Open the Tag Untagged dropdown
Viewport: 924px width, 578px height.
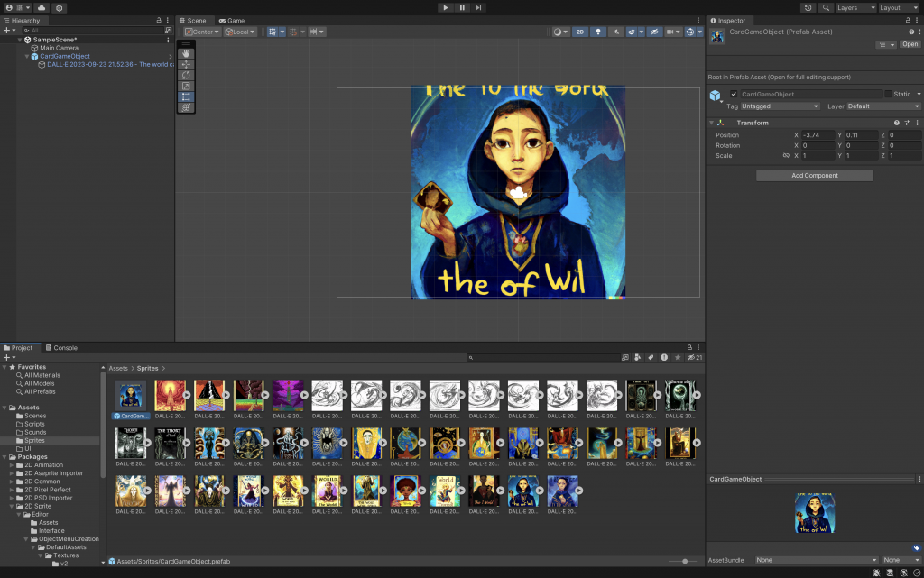pyautogui.click(x=780, y=106)
